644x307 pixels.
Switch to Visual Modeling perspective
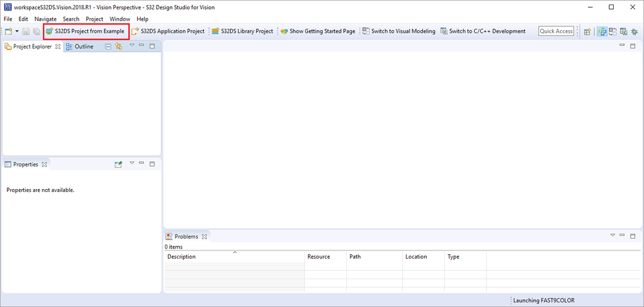(399, 31)
